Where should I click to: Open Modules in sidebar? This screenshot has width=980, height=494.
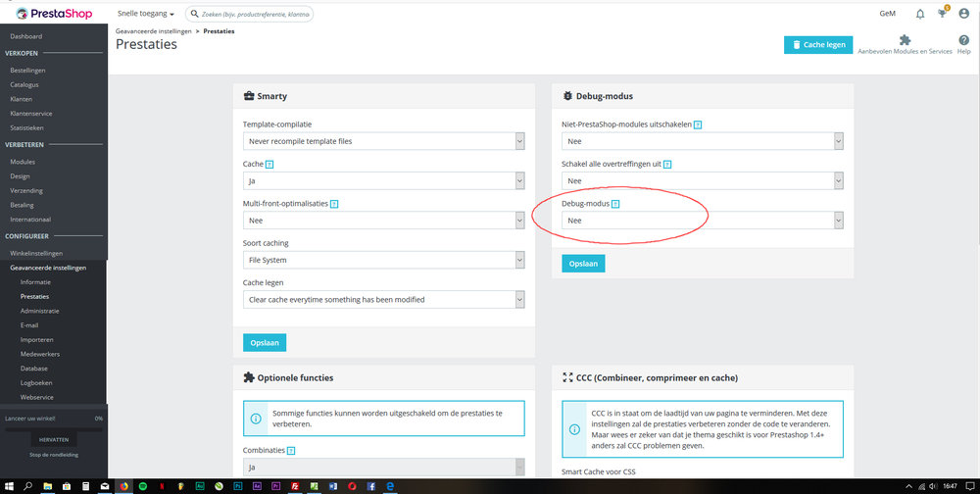pyautogui.click(x=23, y=162)
